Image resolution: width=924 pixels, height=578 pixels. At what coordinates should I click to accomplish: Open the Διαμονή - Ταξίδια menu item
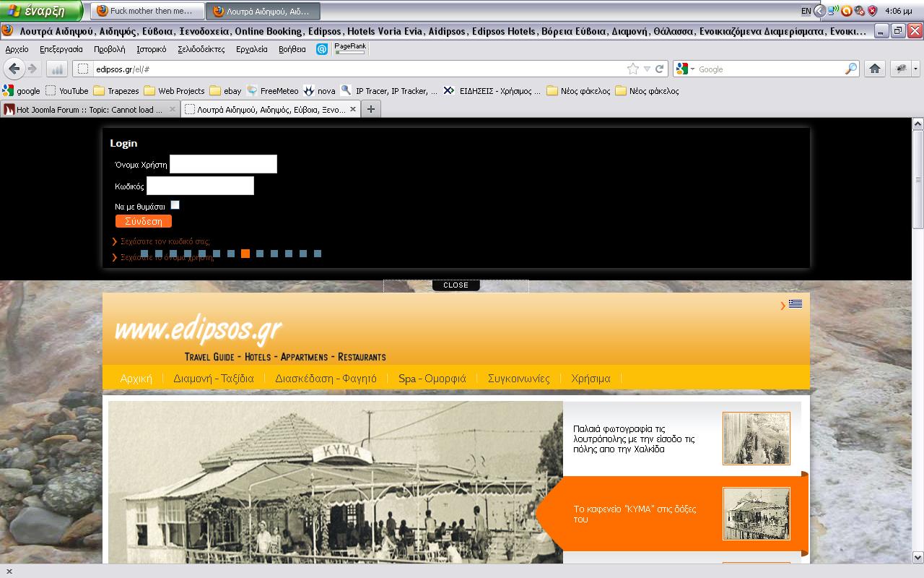pyautogui.click(x=214, y=378)
